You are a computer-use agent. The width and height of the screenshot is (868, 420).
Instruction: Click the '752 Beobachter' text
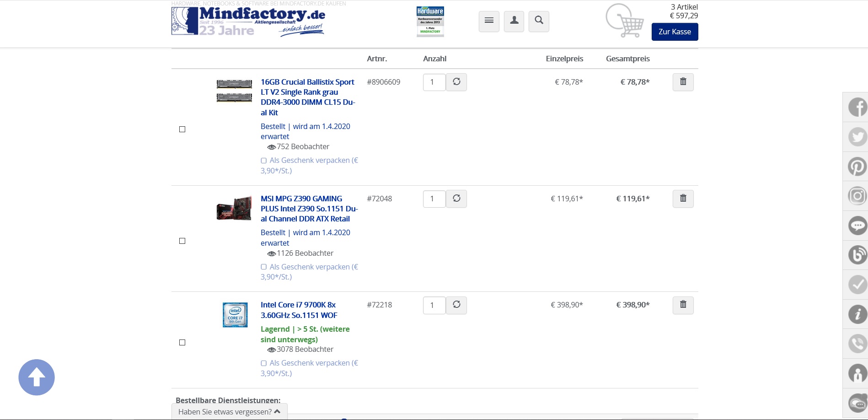pyautogui.click(x=303, y=146)
